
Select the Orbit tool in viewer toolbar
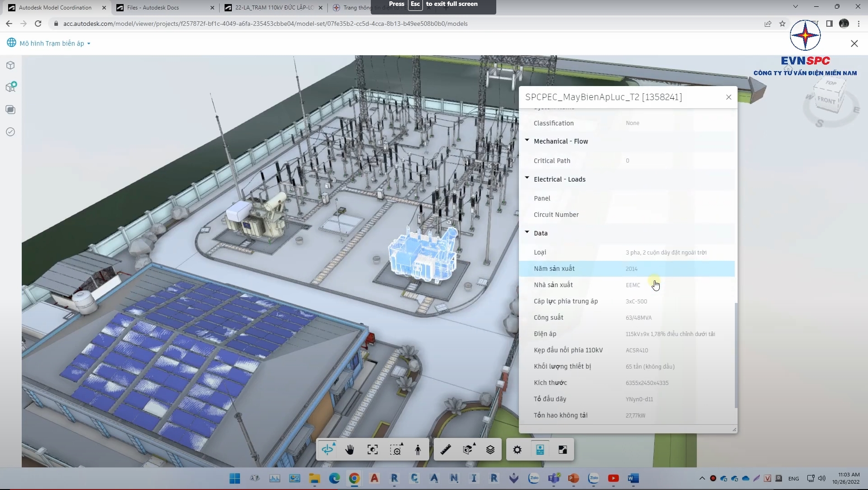click(x=327, y=449)
